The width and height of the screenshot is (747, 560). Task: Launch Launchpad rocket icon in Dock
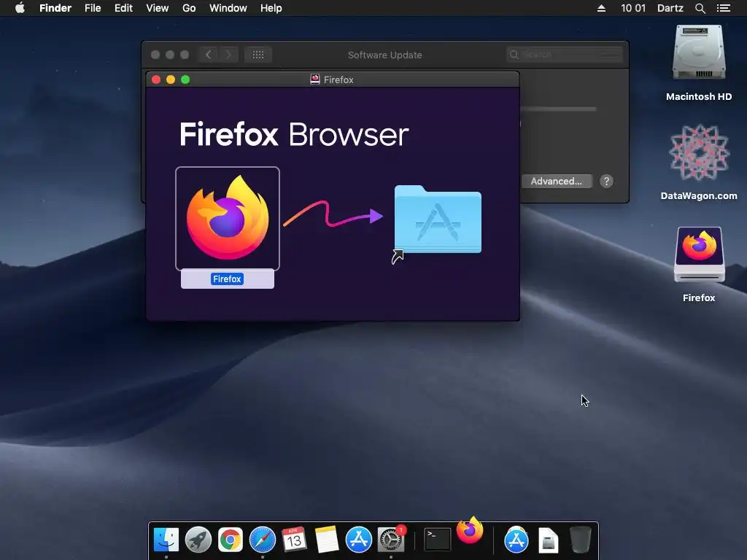198,540
